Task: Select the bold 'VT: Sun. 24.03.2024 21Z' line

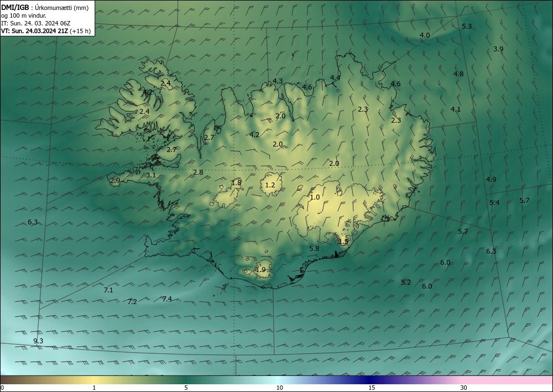Action: pos(34,31)
